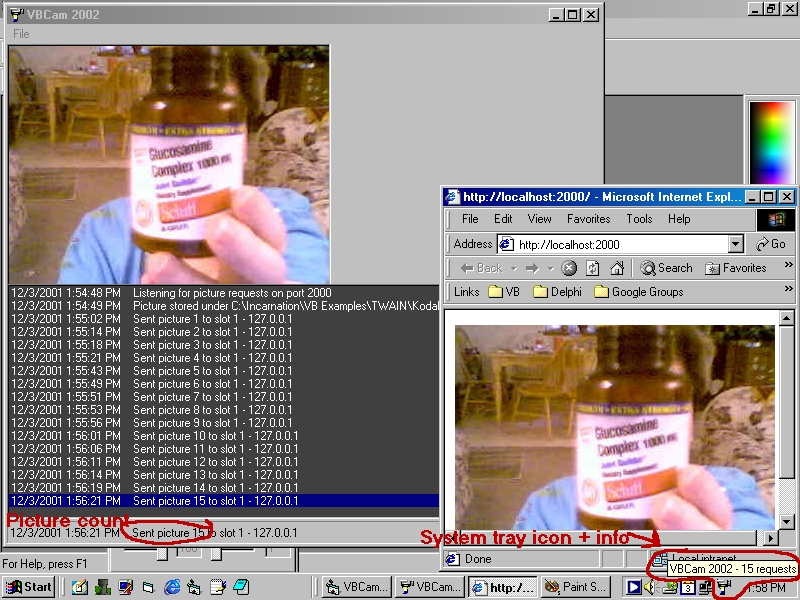Viewport: 800px width, 600px height.
Task: Select the log row 'Sent picture 4 to slot 1'
Action: point(224,358)
